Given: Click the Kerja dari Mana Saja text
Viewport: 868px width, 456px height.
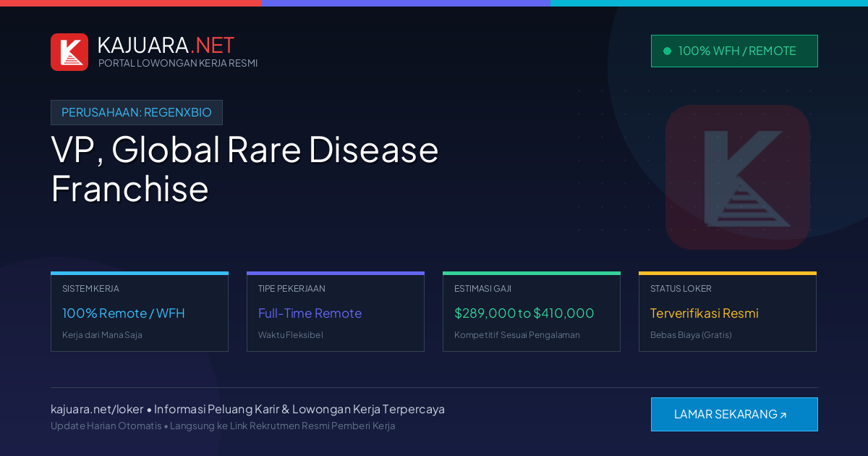Looking at the screenshot, I should coord(102,334).
